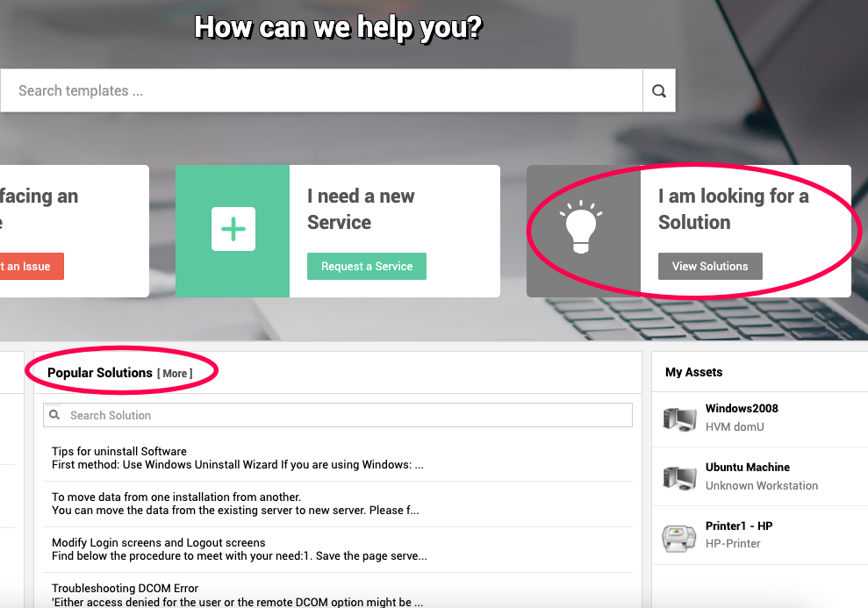Open Modify Login screens and Logout screens
The height and width of the screenshot is (608, 868).
(x=158, y=543)
